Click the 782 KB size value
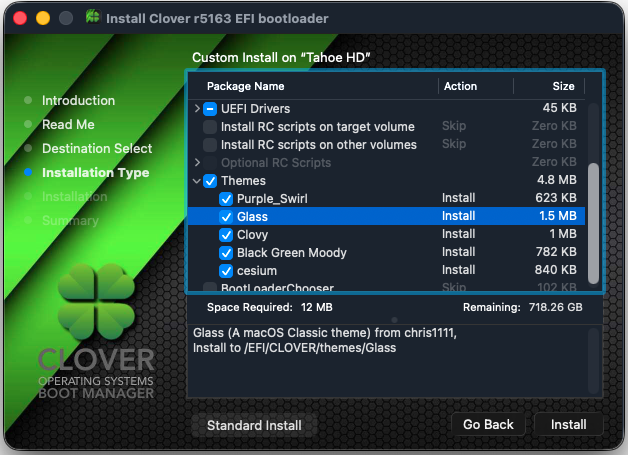Screen dimensions: 628x455 click(556, 252)
